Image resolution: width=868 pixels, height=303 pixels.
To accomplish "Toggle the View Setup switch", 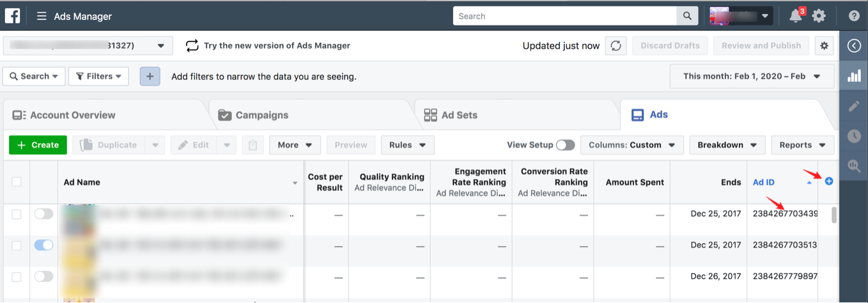I will tap(565, 145).
